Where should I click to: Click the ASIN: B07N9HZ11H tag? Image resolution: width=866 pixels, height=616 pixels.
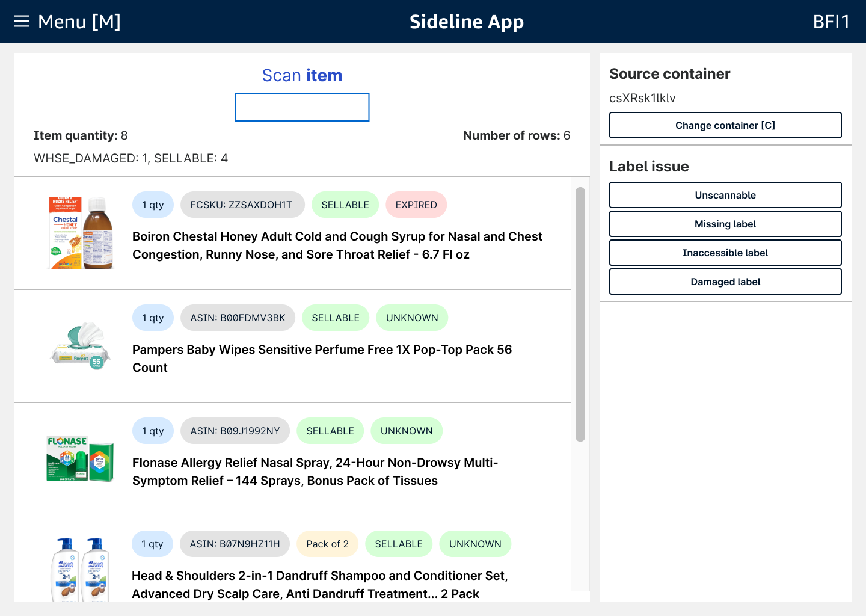click(235, 544)
